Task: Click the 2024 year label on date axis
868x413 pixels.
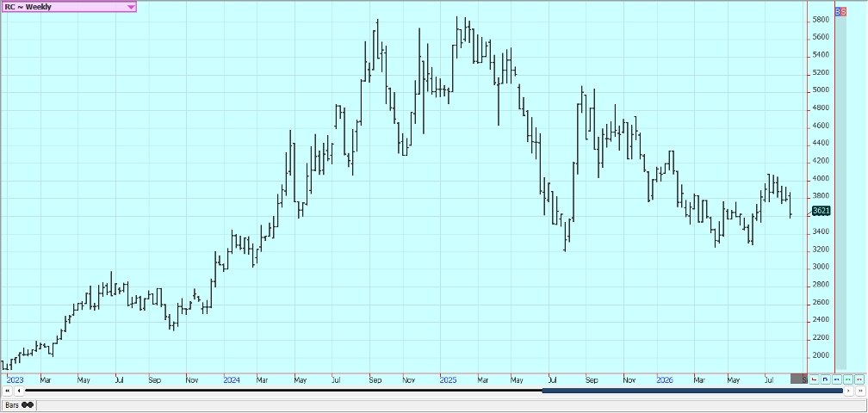Action: (x=232, y=380)
